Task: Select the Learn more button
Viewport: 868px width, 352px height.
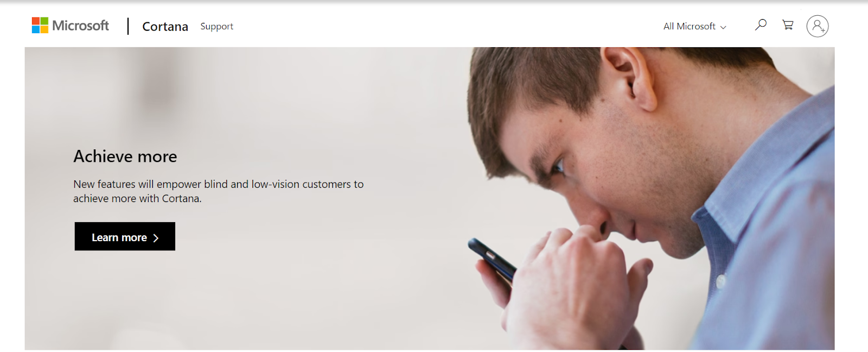Action: pos(125,236)
